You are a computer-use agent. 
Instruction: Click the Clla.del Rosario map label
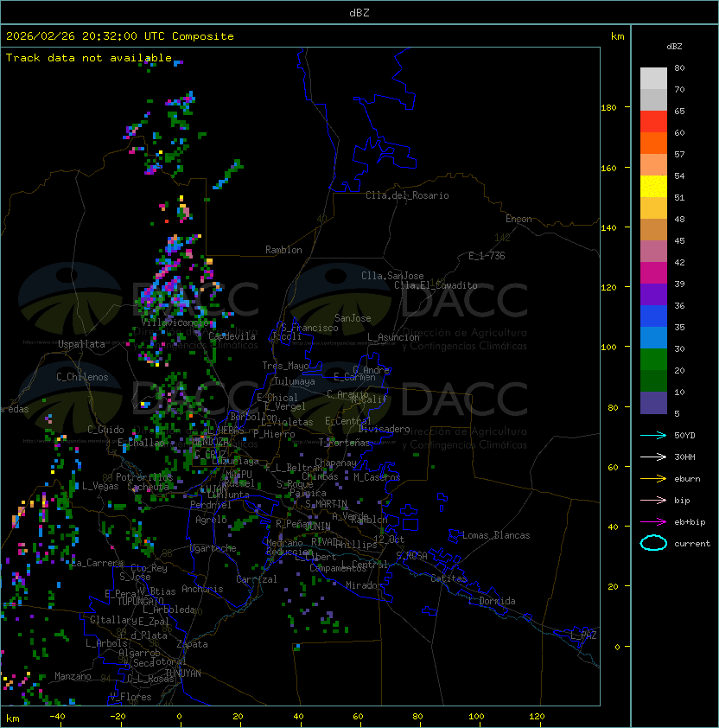pos(407,195)
